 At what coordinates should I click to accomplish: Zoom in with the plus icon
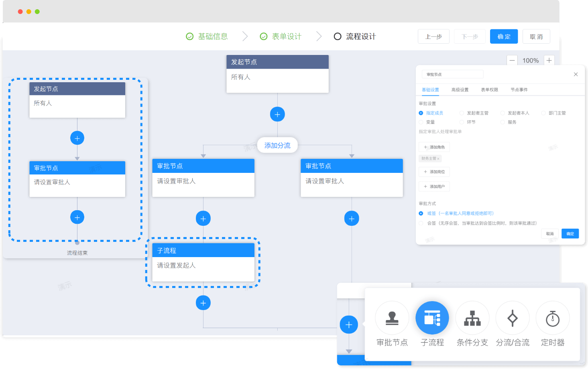[549, 61]
